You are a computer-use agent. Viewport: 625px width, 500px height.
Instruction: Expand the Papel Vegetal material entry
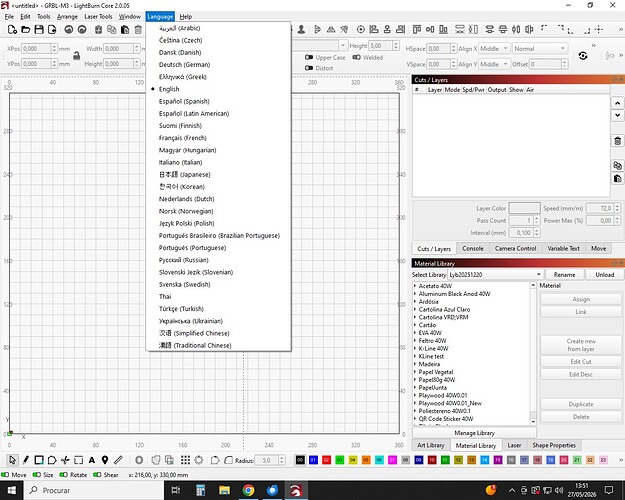coord(415,372)
